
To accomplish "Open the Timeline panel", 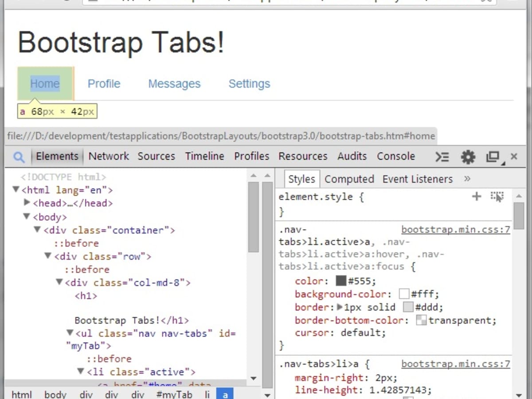I will coord(204,156).
